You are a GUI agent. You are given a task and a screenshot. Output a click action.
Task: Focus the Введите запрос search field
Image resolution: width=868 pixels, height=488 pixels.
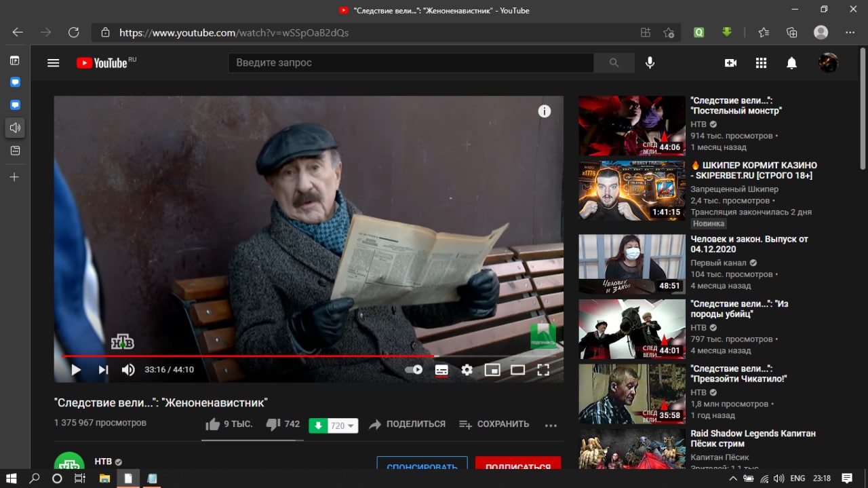click(x=411, y=62)
